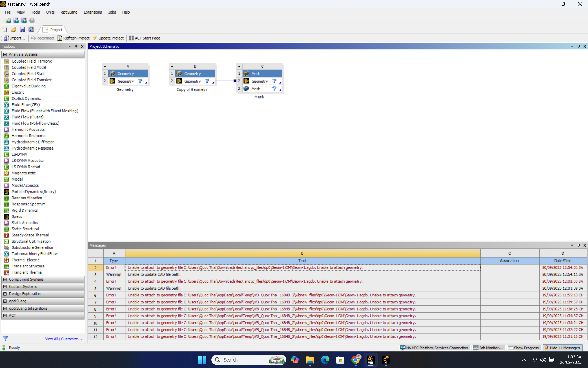Click the Windows Search box

point(249,360)
